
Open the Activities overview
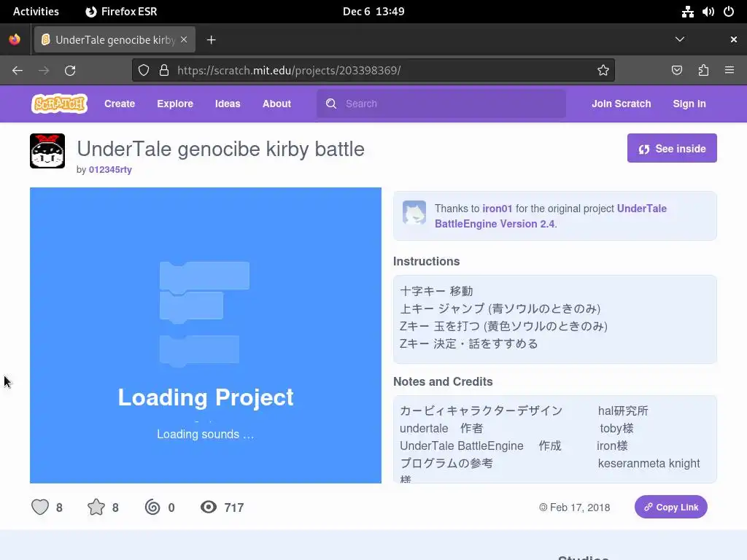point(36,12)
